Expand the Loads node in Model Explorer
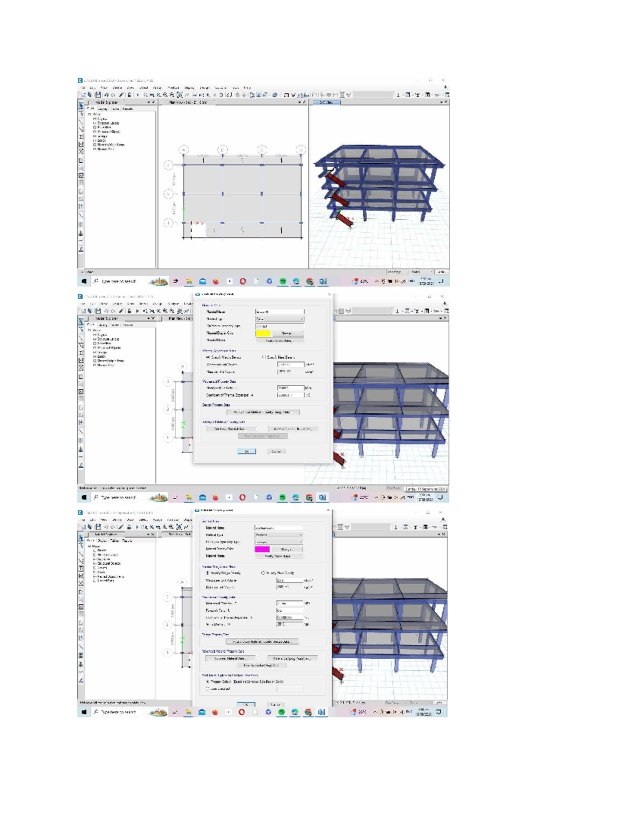This screenshot has width=644, height=834. [x=94, y=141]
